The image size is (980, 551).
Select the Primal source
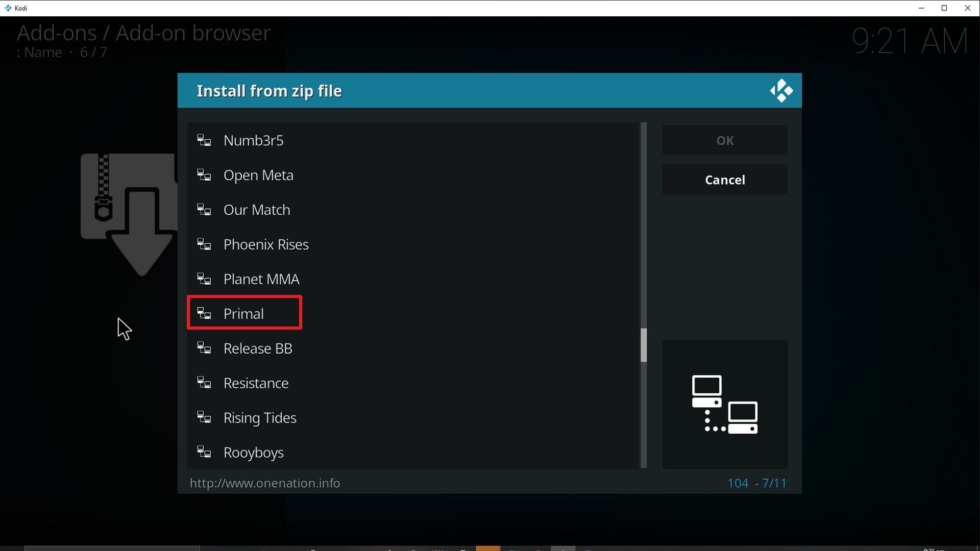click(x=413, y=314)
